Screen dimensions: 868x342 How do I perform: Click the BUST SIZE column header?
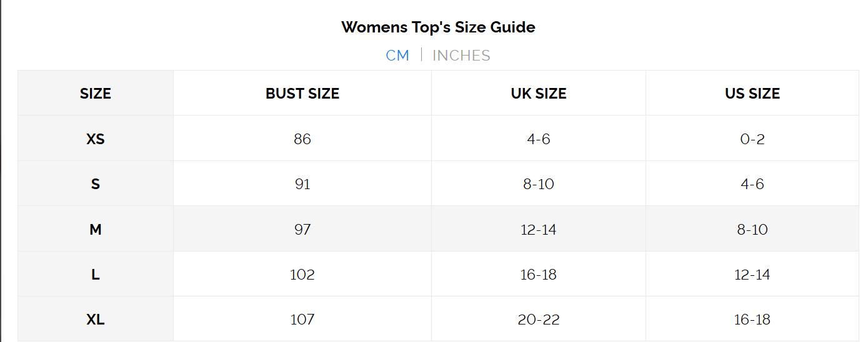click(x=302, y=94)
